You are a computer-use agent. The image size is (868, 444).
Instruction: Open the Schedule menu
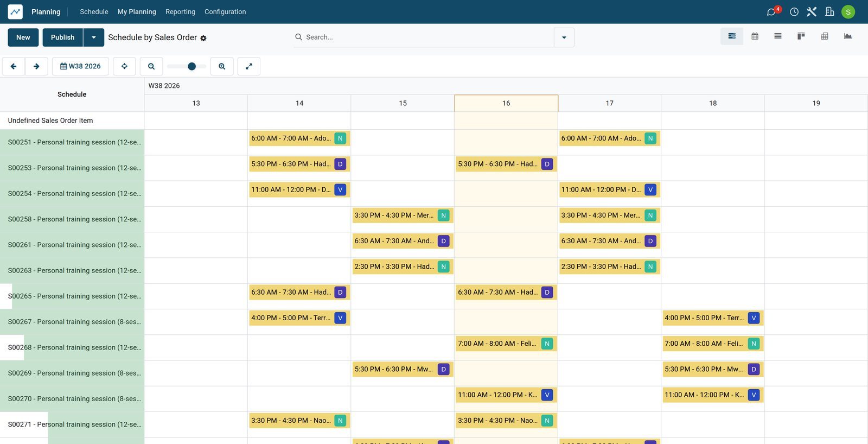coord(94,11)
